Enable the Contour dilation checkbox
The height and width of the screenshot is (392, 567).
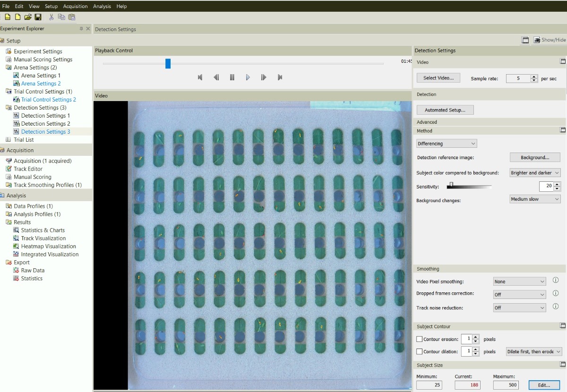[x=420, y=351]
